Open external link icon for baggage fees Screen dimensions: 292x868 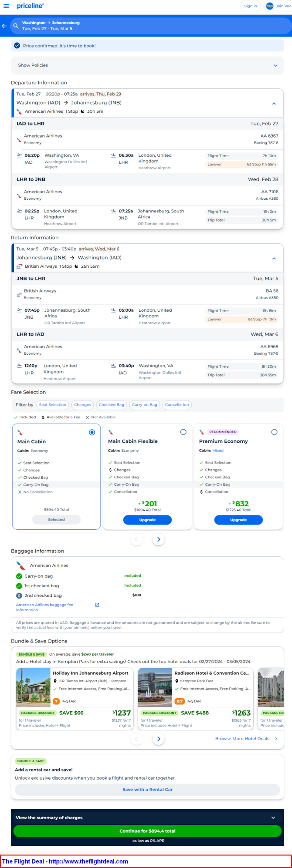point(97,605)
